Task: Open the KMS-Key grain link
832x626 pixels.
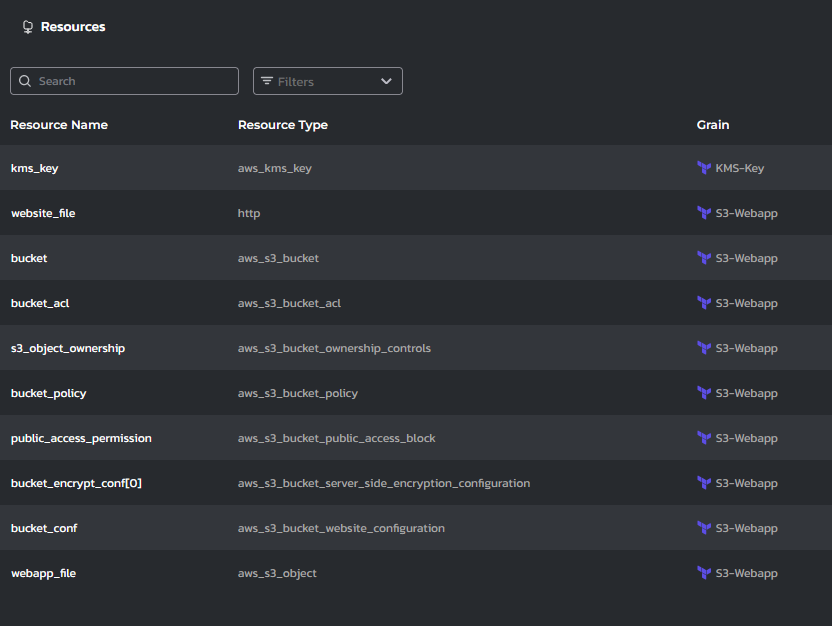Action: [739, 168]
